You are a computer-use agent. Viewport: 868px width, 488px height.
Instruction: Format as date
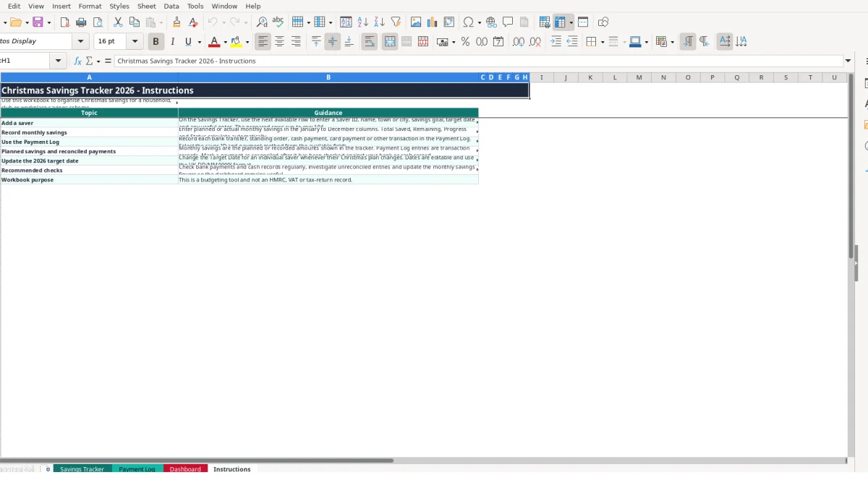[x=498, y=42]
